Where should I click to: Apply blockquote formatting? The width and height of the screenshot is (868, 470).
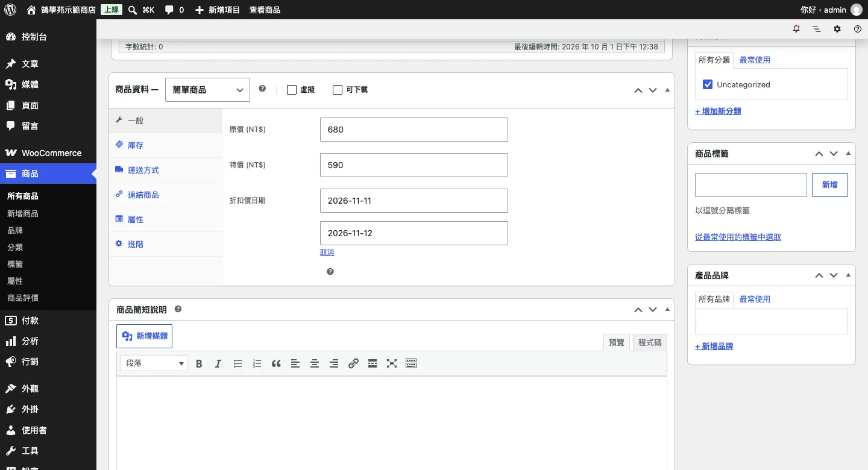(x=276, y=363)
